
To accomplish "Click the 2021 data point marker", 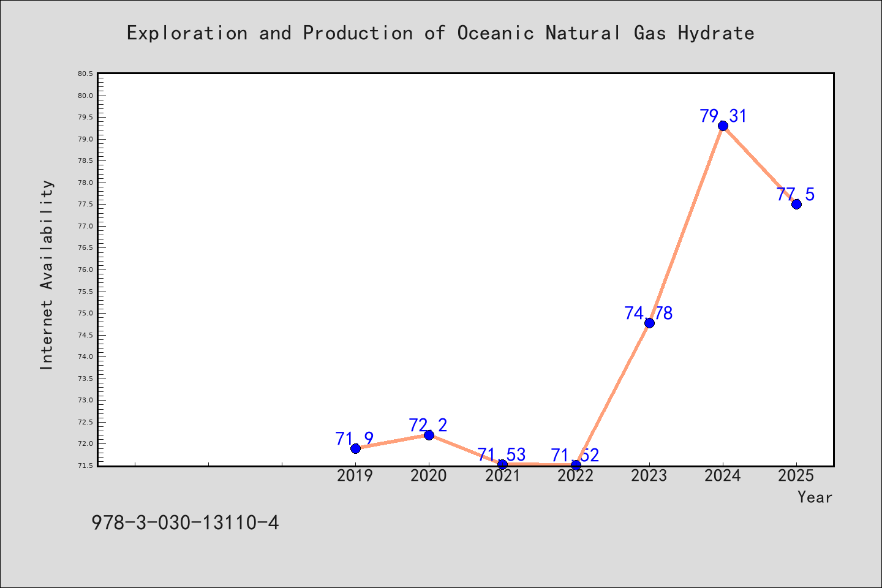I will coord(502,464).
